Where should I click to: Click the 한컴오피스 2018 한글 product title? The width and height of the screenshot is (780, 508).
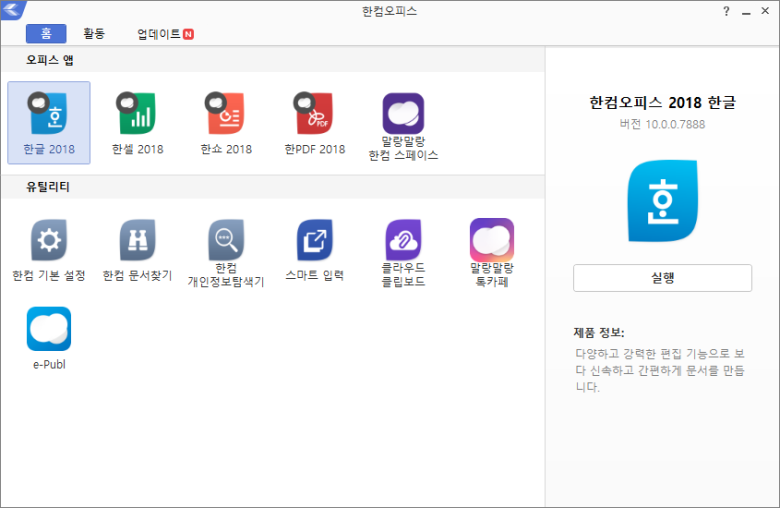click(x=663, y=102)
